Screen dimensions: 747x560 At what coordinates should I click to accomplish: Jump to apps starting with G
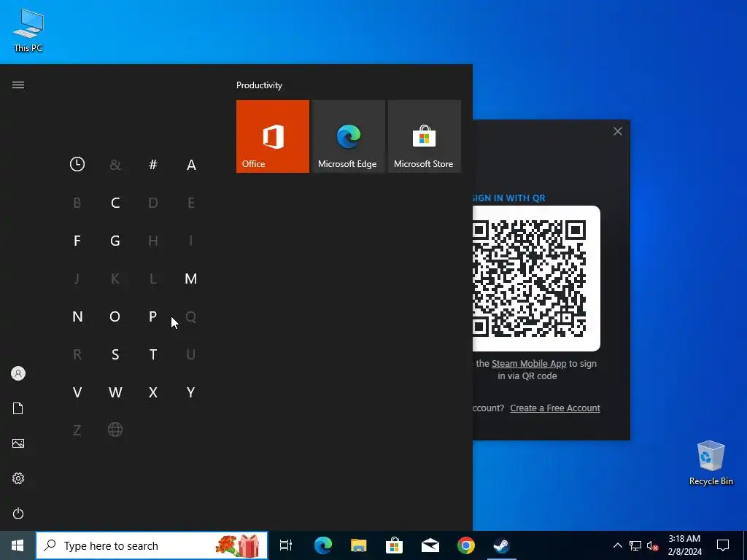tap(115, 241)
